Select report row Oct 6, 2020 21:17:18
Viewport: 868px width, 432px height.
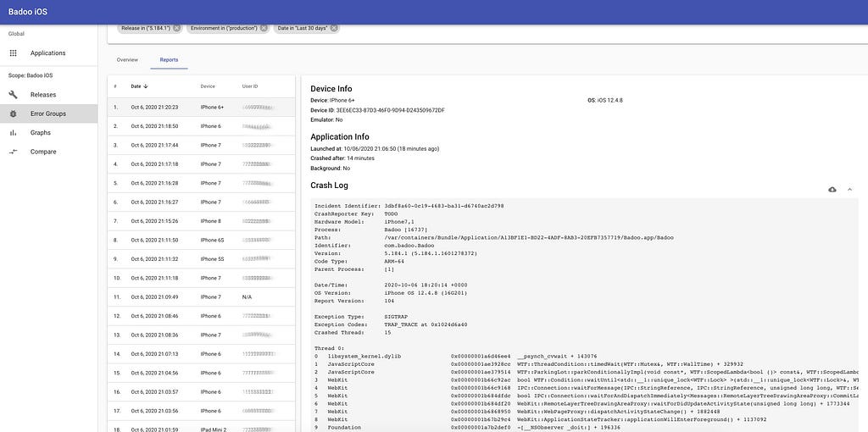201,164
